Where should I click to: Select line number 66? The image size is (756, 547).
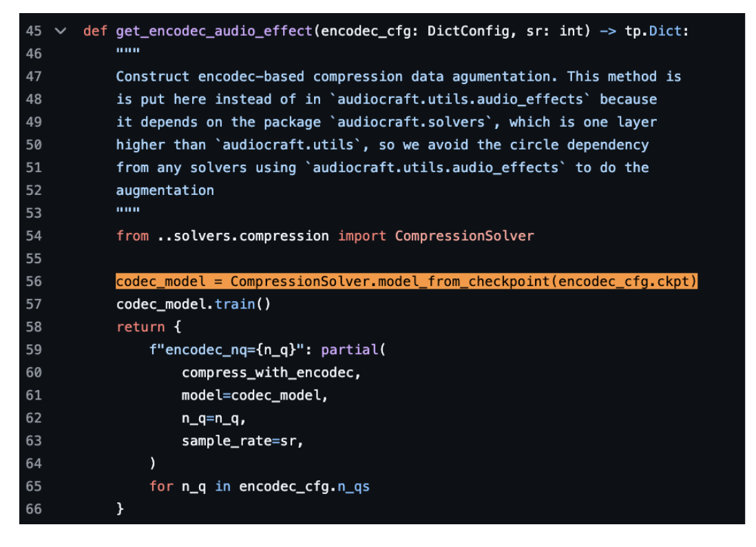point(34,509)
